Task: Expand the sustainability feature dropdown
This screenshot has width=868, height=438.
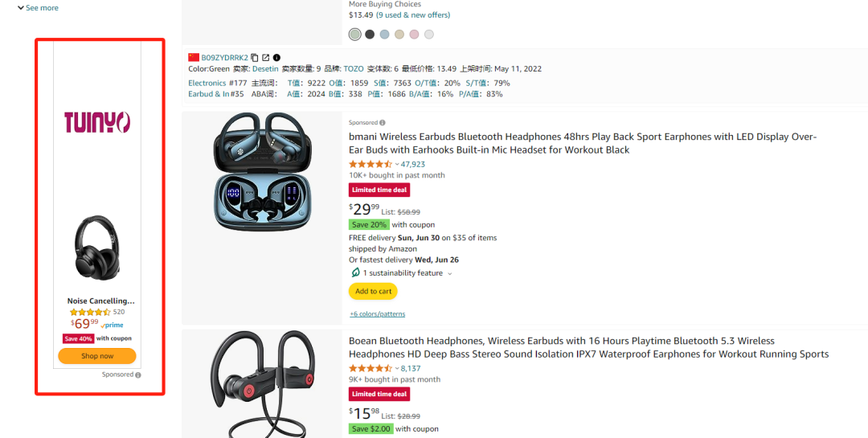Action: pyautogui.click(x=450, y=274)
